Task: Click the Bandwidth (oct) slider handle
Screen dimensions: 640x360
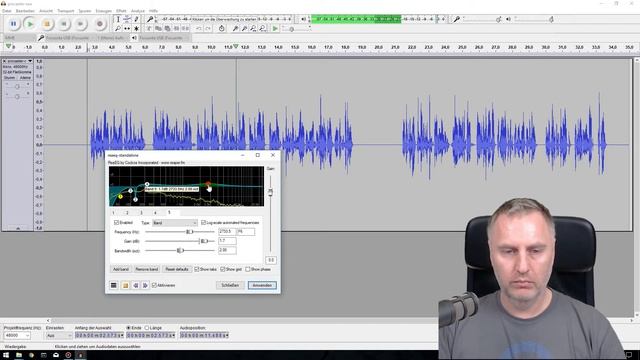Action: click(x=180, y=251)
